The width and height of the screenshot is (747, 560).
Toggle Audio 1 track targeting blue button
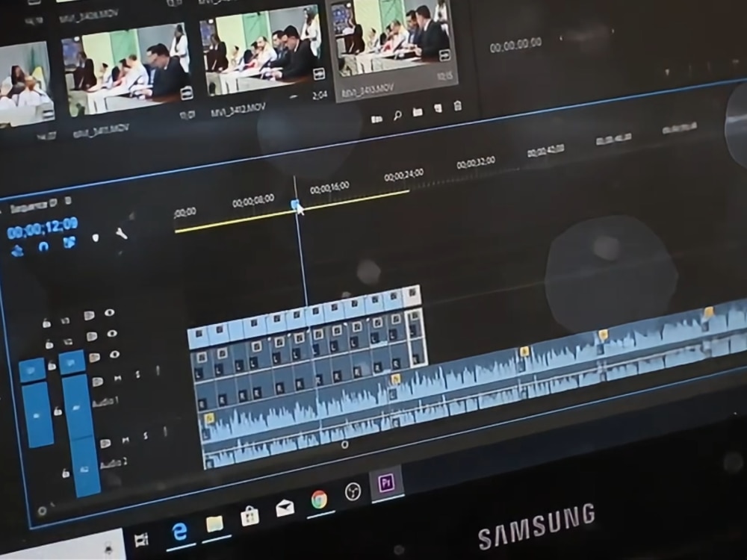coord(77,407)
